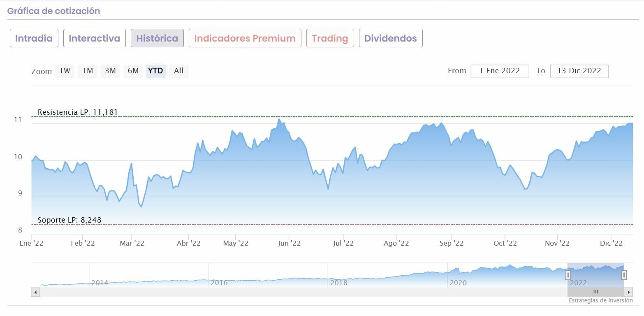Show All historical data range
Screen dimensions: 644x316
coord(178,71)
